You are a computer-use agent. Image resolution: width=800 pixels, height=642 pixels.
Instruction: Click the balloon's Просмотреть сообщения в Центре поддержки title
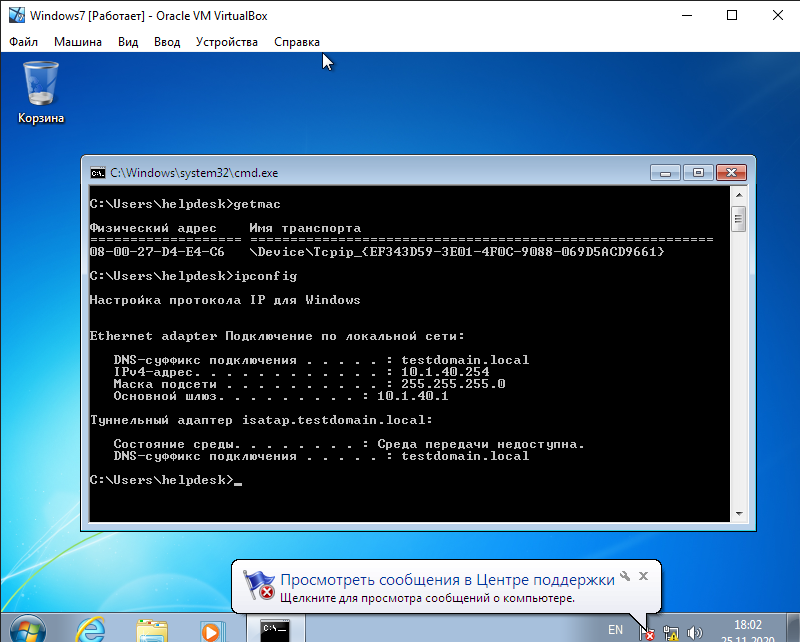[x=447, y=580]
